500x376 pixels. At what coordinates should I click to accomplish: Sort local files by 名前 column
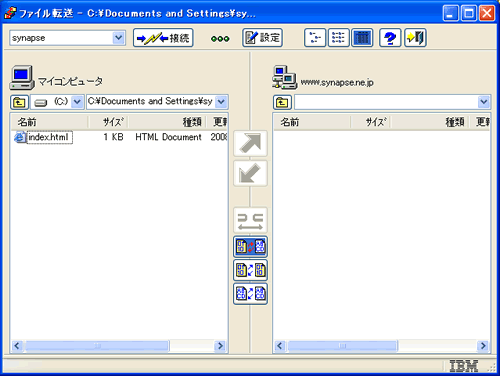point(49,122)
